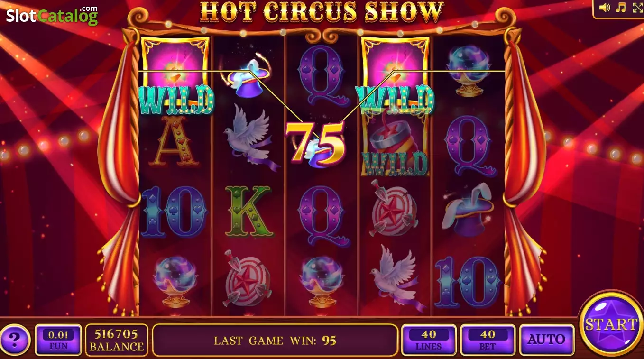Open the BET selector showing 40
This screenshot has height=359, width=644.
click(x=488, y=340)
